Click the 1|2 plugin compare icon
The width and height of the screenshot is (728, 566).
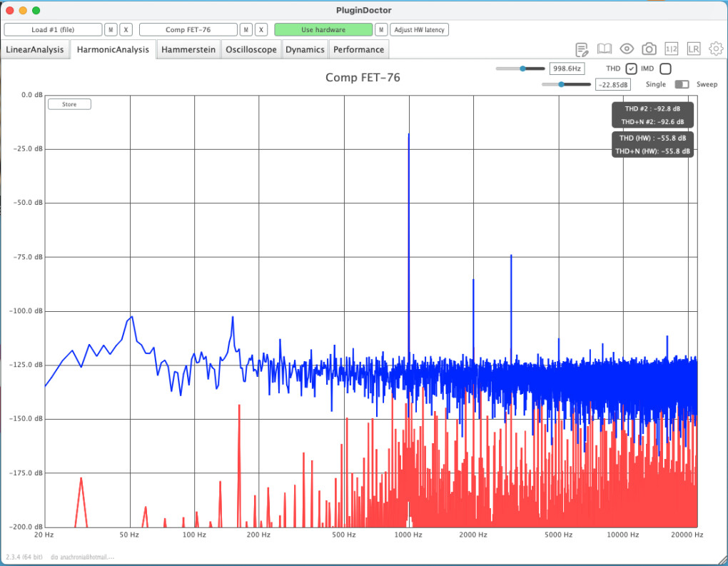pos(671,49)
